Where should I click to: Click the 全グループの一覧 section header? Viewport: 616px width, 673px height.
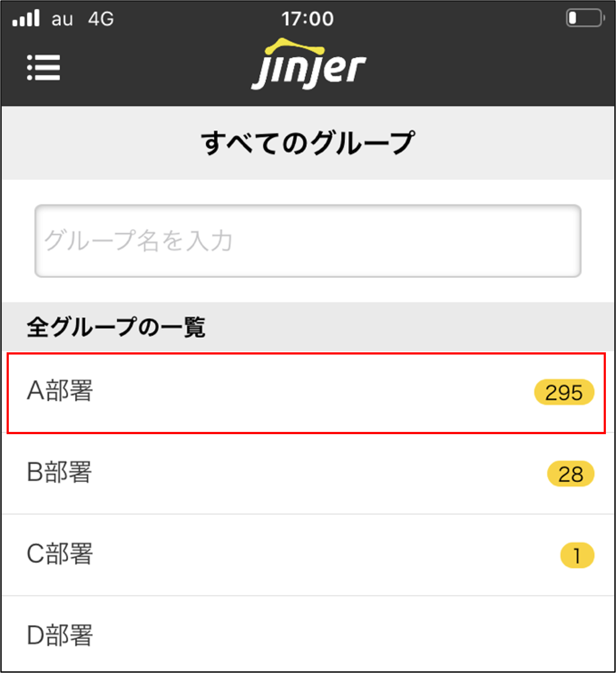tap(116, 327)
